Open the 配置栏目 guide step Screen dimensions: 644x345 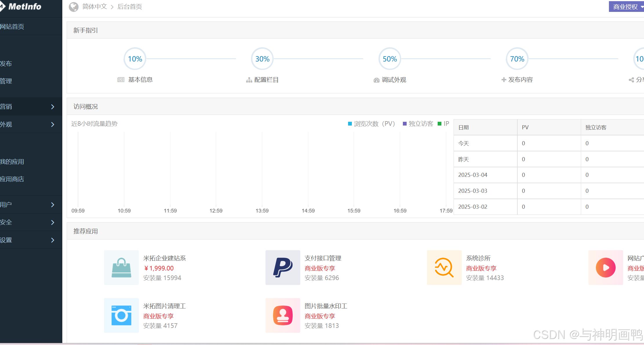pos(266,80)
